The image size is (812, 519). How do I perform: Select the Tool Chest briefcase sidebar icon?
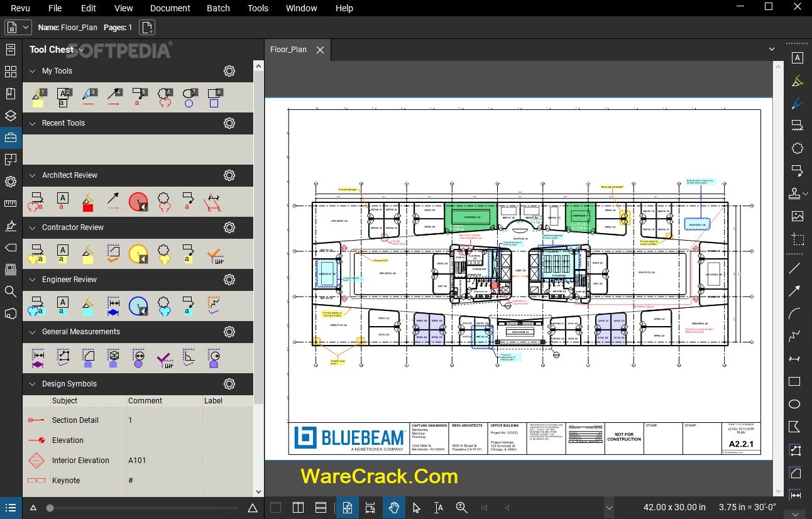click(11, 138)
